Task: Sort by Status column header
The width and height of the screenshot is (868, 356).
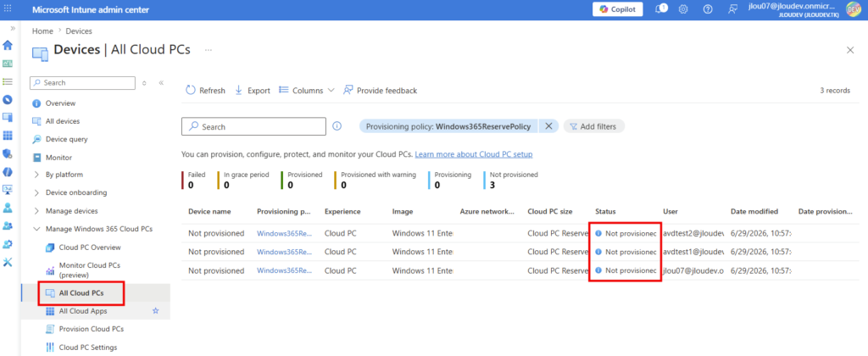Action: [x=605, y=212]
